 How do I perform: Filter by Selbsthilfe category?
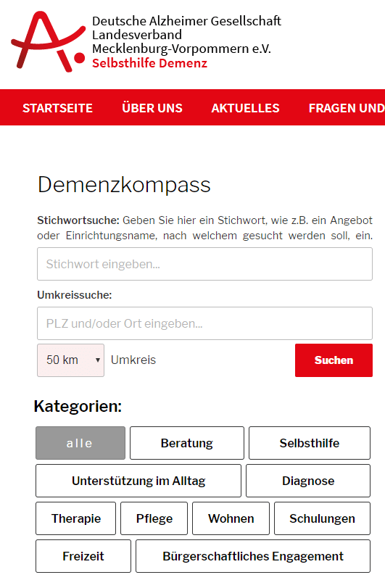(x=310, y=443)
